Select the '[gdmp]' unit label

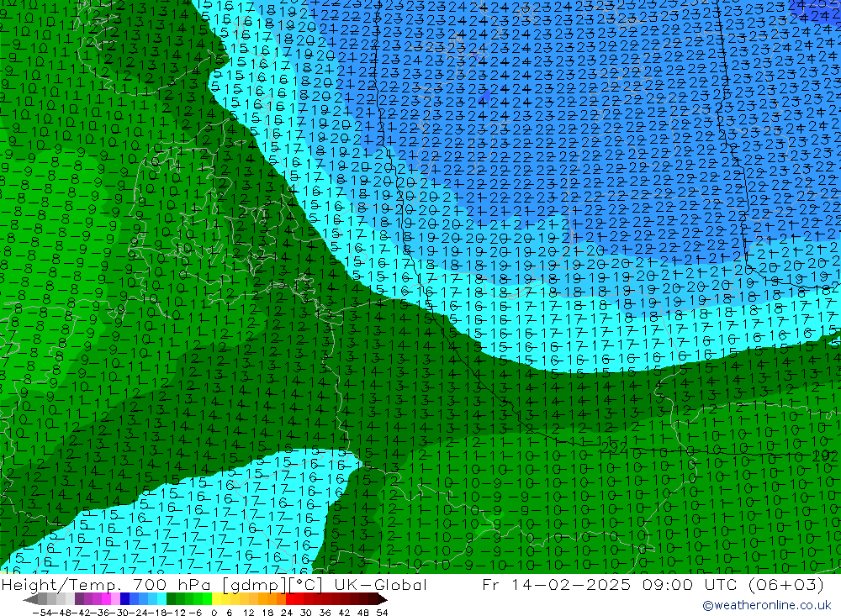pos(254,585)
